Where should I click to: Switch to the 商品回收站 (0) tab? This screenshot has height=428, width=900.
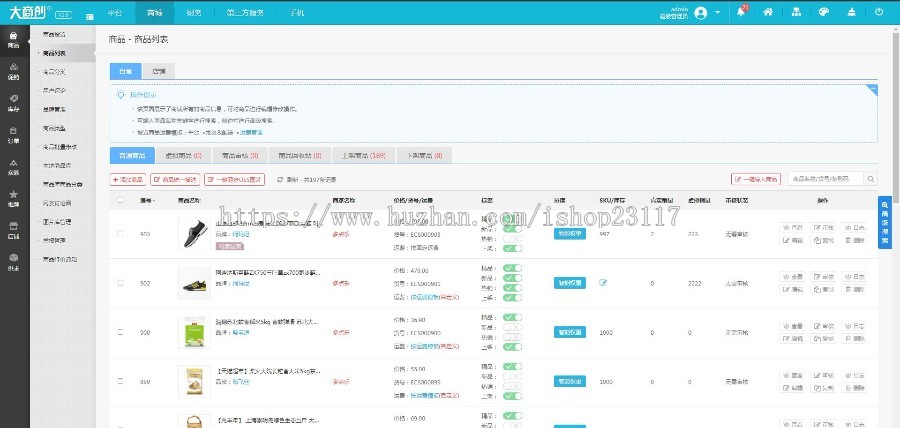pyautogui.click(x=300, y=155)
